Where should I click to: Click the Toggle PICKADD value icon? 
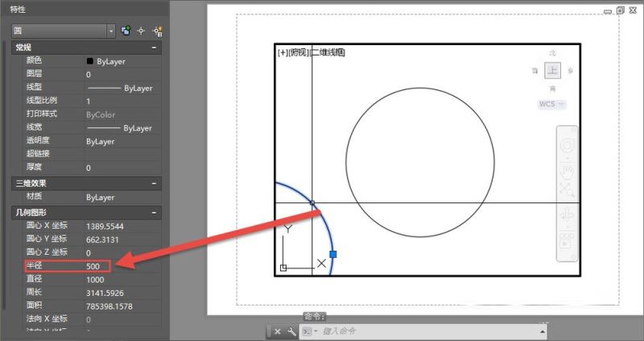pos(126,31)
